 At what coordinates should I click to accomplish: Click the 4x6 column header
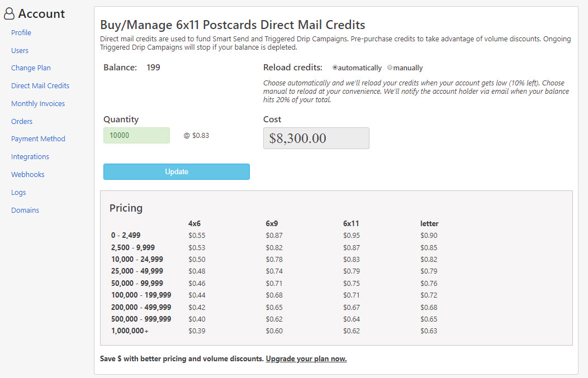(195, 224)
